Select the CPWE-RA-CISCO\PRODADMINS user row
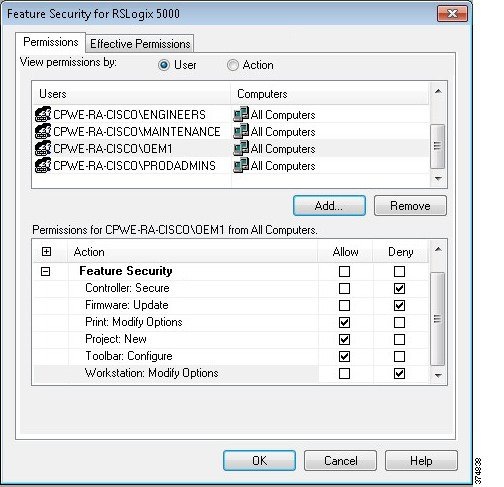The height and width of the screenshot is (487, 504). tap(231, 165)
